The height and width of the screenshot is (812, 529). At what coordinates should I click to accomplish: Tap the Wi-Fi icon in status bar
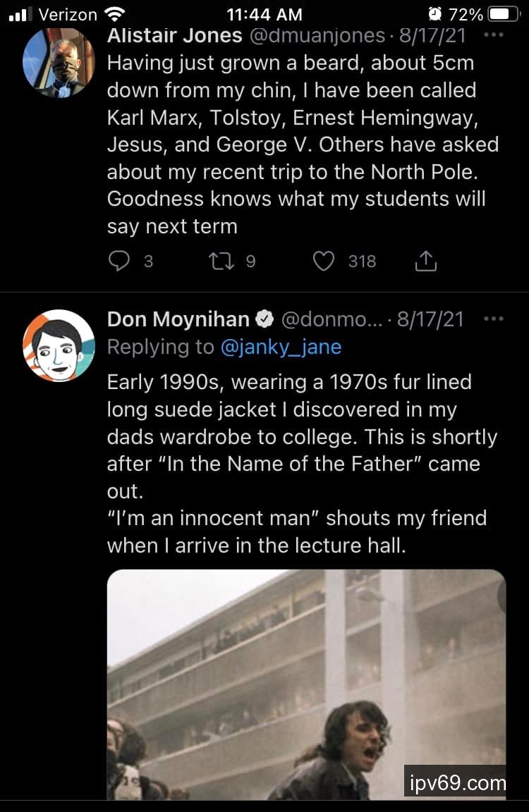[x=113, y=14]
